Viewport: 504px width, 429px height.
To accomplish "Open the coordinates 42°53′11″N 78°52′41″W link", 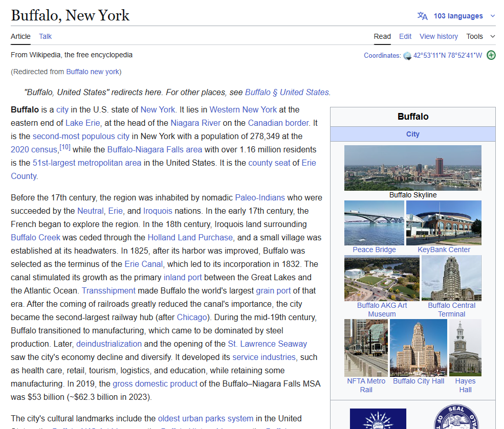I will [447, 55].
